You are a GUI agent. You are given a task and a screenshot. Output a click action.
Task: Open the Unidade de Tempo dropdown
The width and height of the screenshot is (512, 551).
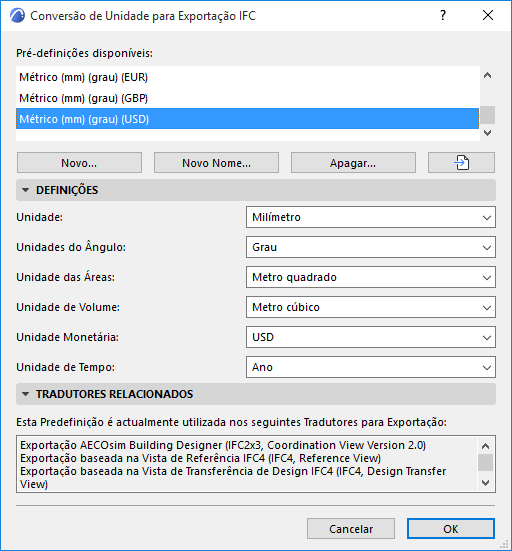(x=371, y=367)
